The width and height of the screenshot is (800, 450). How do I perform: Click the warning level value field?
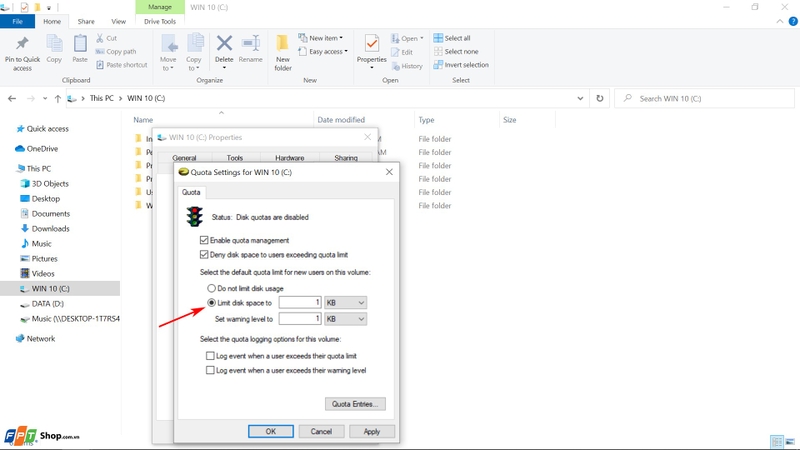pos(300,319)
